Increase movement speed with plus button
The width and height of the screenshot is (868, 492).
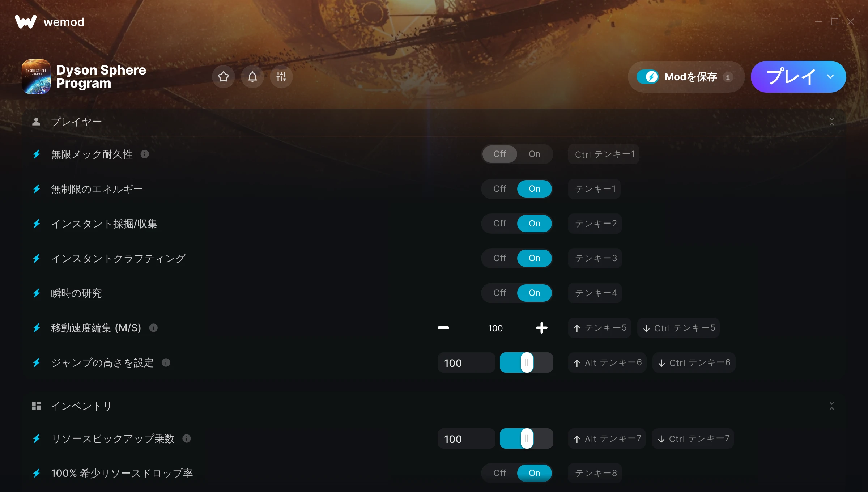click(541, 328)
